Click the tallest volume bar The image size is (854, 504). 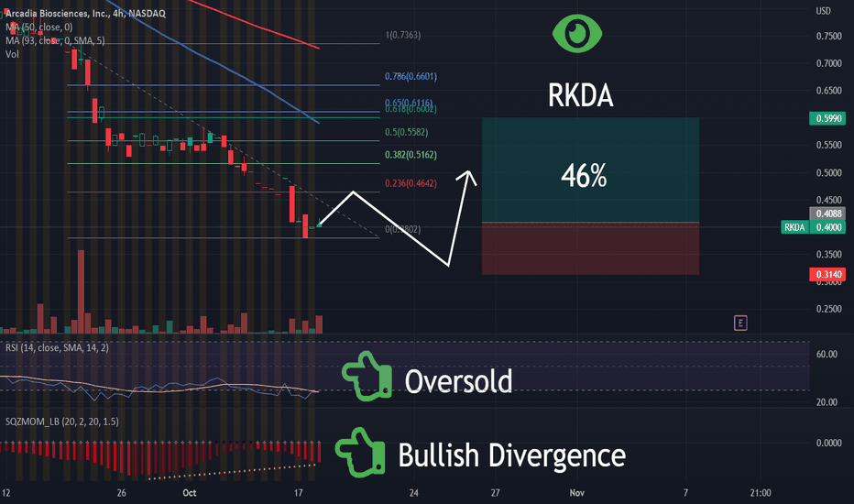pyautogui.click(x=82, y=291)
